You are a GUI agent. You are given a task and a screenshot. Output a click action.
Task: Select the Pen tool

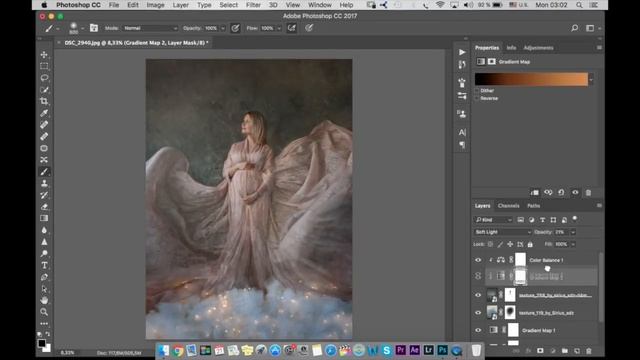(x=44, y=278)
